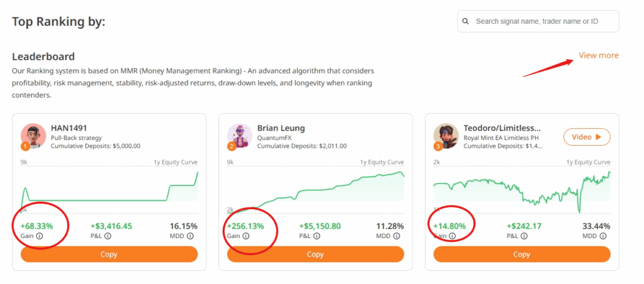Click View more leaderboard link

[x=598, y=55]
